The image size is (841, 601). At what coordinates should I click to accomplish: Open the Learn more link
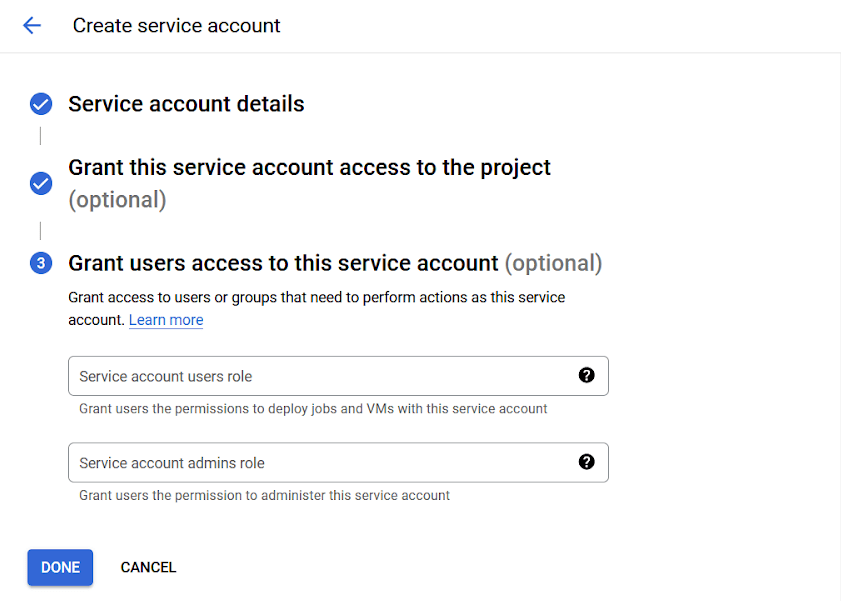click(166, 320)
